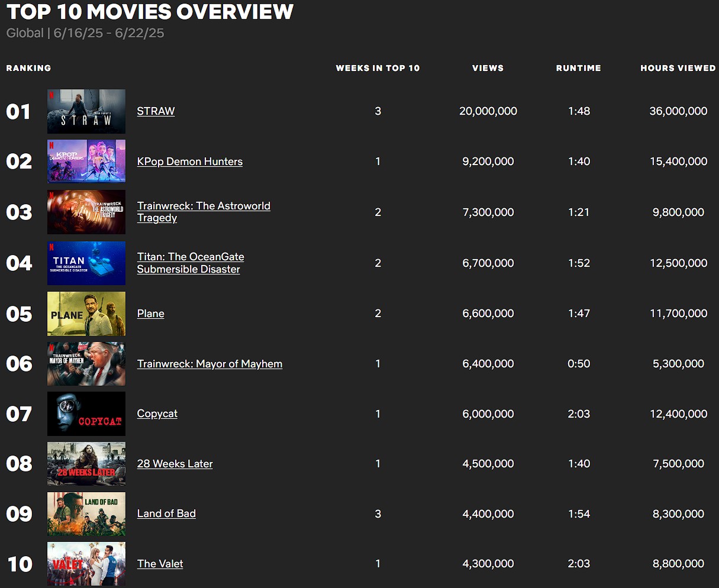Click the Mayor of Mayhem thumbnail
Viewport: 719px width, 588px height.
86,364
